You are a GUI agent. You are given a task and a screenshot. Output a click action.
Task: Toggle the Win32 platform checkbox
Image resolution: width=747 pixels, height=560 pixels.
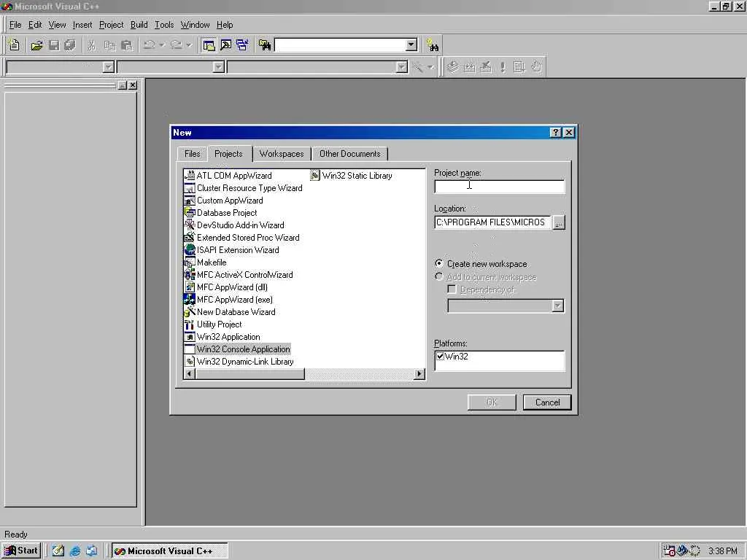tap(440, 356)
